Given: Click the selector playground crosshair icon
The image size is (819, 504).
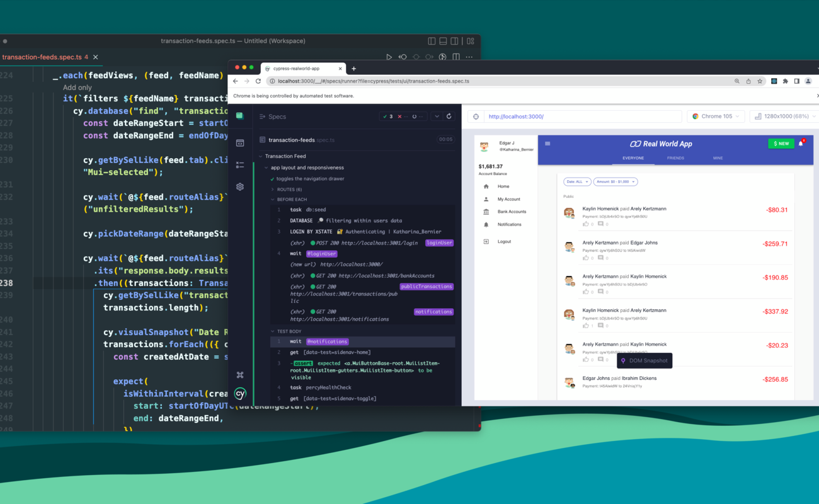Looking at the screenshot, I should click(x=476, y=117).
